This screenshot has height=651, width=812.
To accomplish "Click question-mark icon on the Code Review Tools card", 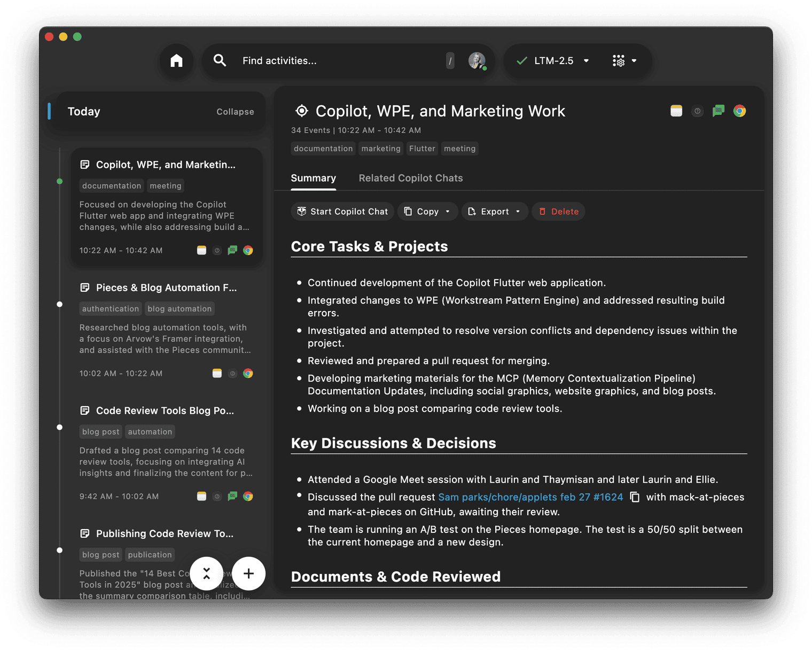I will [217, 497].
